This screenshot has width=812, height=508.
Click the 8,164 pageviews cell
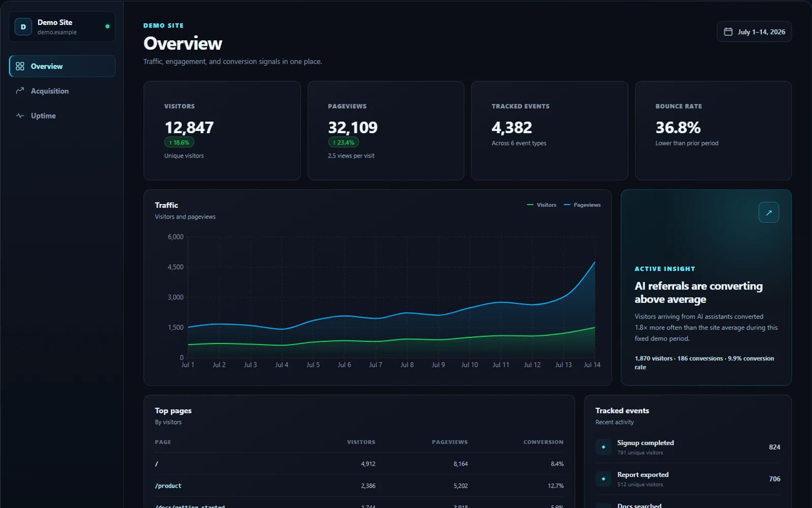[x=460, y=464]
